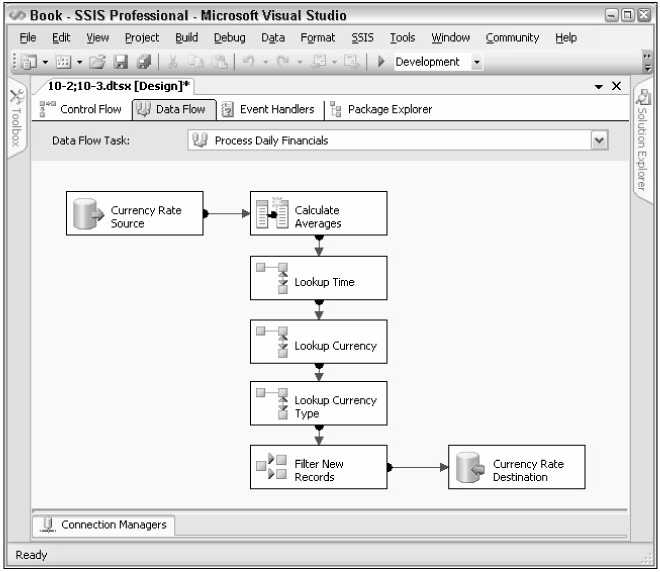
Task: Open the Window menu
Action: 450,38
